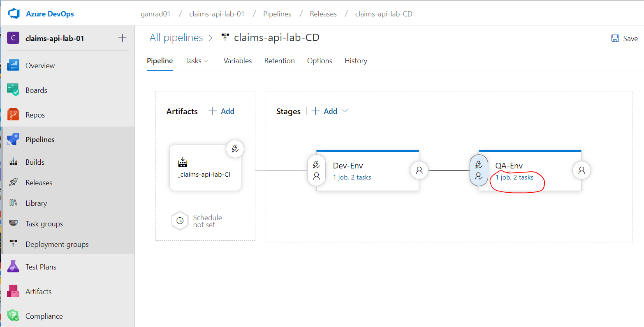Click Releases in the breadcrumb
The height and width of the screenshot is (327, 644).
point(323,14)
